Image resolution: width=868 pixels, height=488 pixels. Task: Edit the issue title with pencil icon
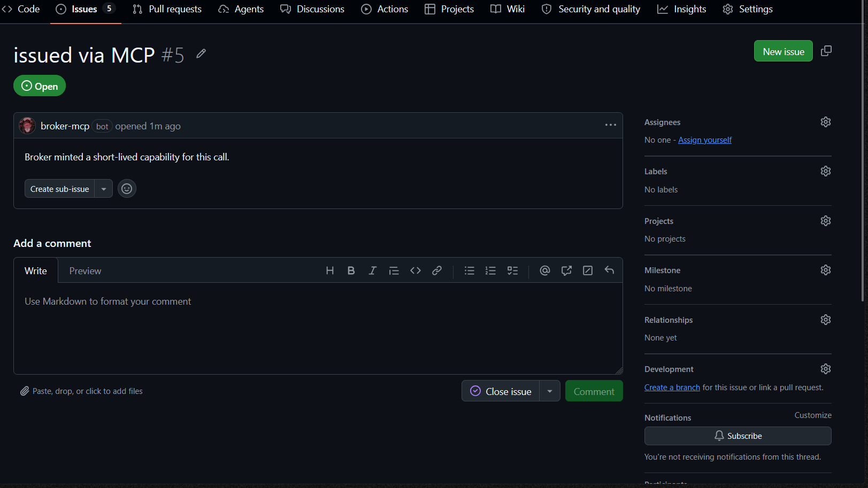point(201,53)
